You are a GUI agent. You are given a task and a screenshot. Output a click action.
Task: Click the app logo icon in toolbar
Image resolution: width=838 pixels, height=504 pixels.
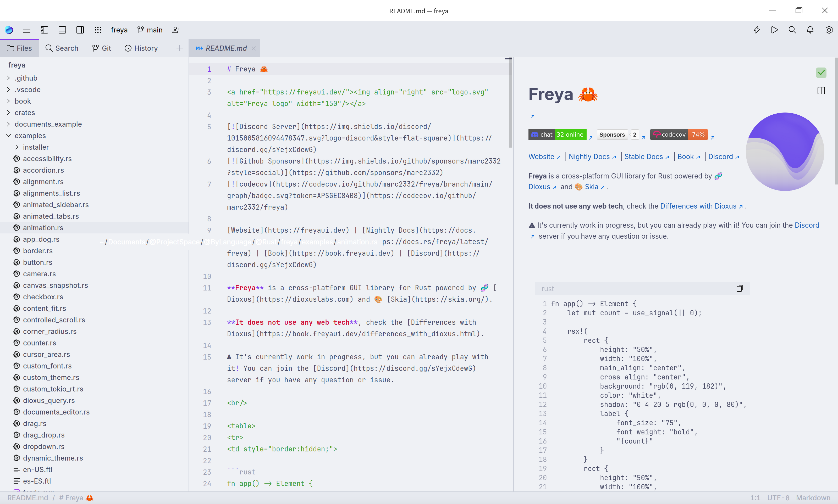pos(9,30)
